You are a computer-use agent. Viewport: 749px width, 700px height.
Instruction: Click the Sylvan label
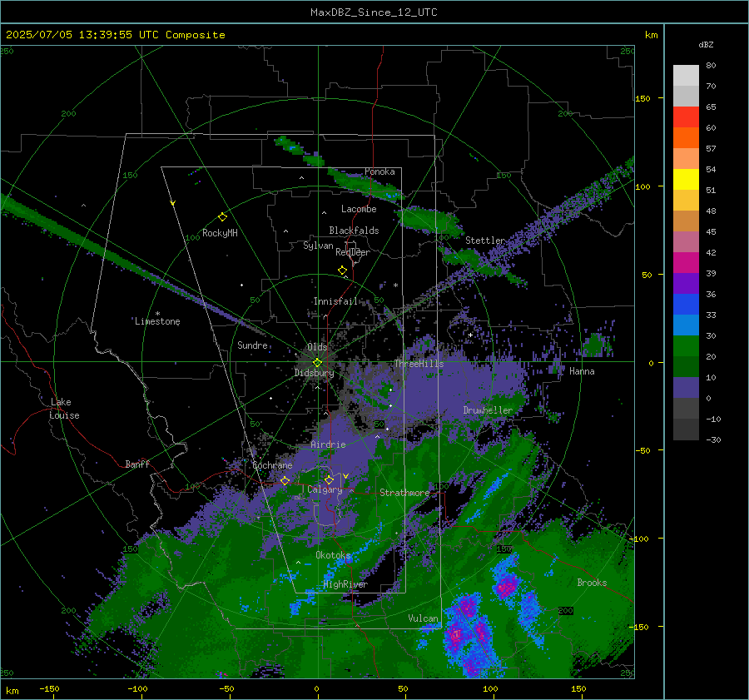pyautogui.click(x=318, y=246)
